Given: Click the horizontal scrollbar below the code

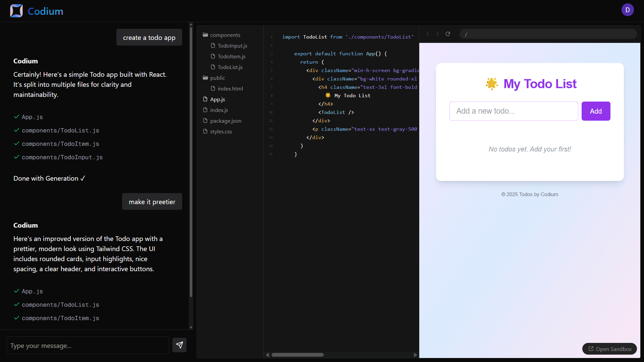Looking at the screenshot, I should tap(298, 355).
